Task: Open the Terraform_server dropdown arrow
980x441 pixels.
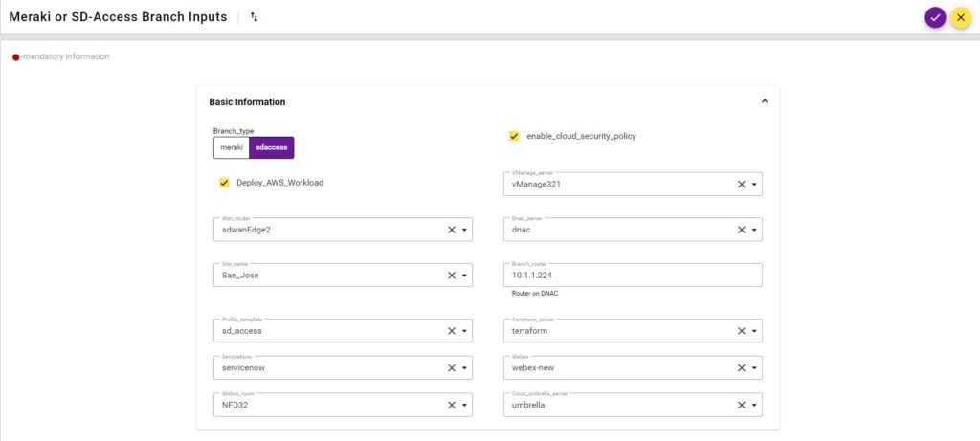Action: pos(754,331)
